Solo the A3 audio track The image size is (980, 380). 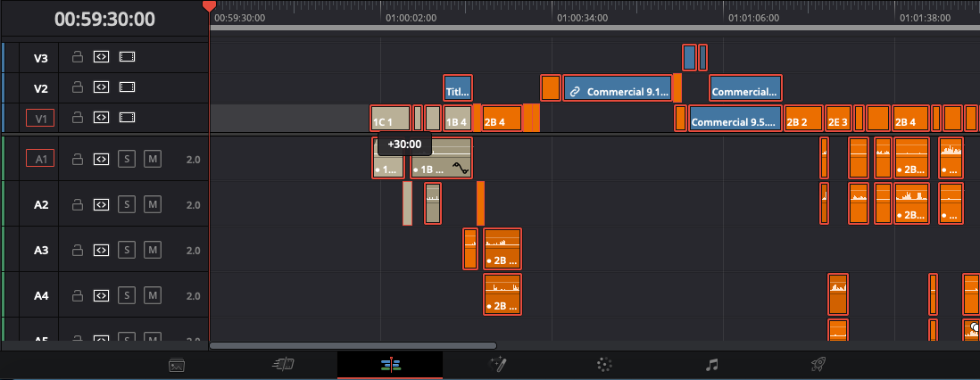click(127, 250)
